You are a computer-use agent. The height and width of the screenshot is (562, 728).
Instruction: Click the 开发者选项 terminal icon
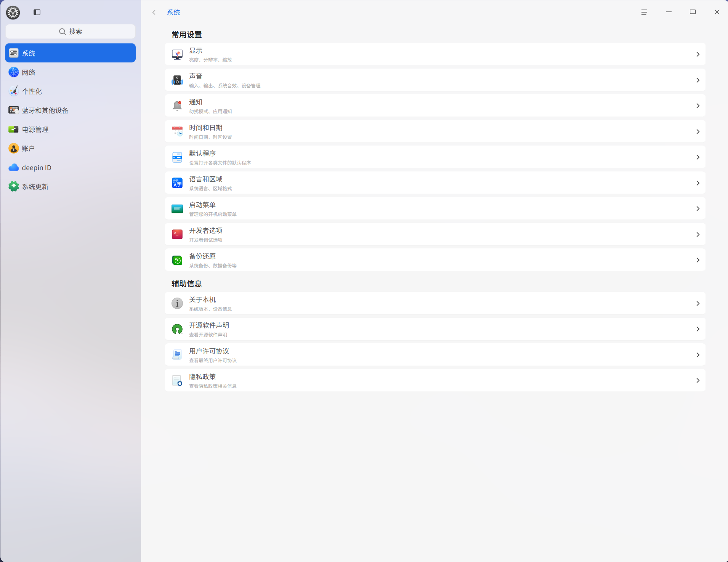pyautogui.click(x=177, y=234)
